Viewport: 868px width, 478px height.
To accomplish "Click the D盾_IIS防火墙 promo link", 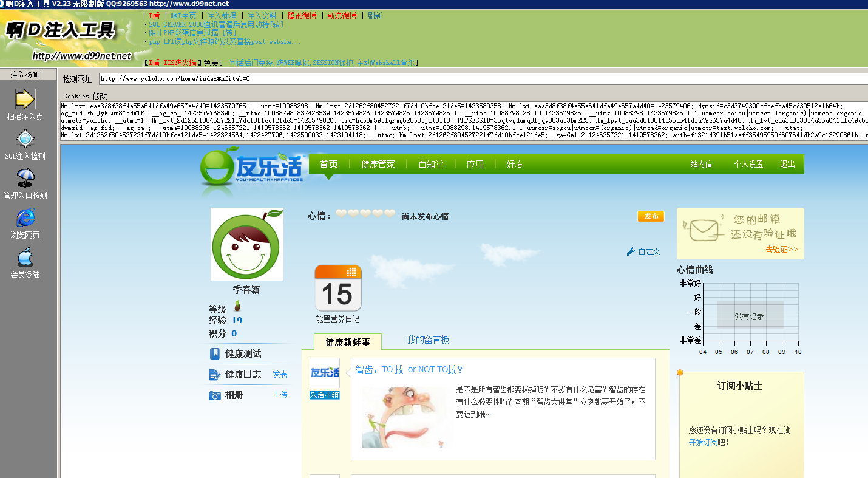I will tap(173, 63).
